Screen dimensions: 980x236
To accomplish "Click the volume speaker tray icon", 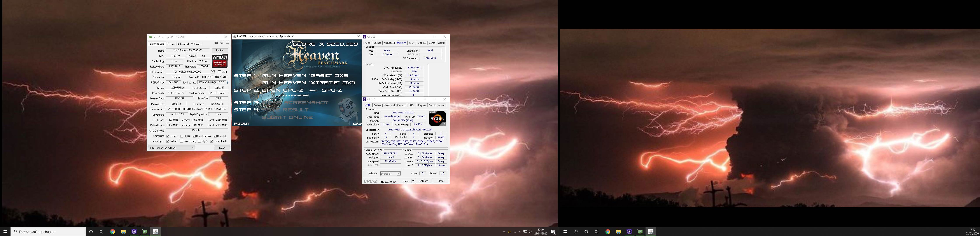I will 530,231.
